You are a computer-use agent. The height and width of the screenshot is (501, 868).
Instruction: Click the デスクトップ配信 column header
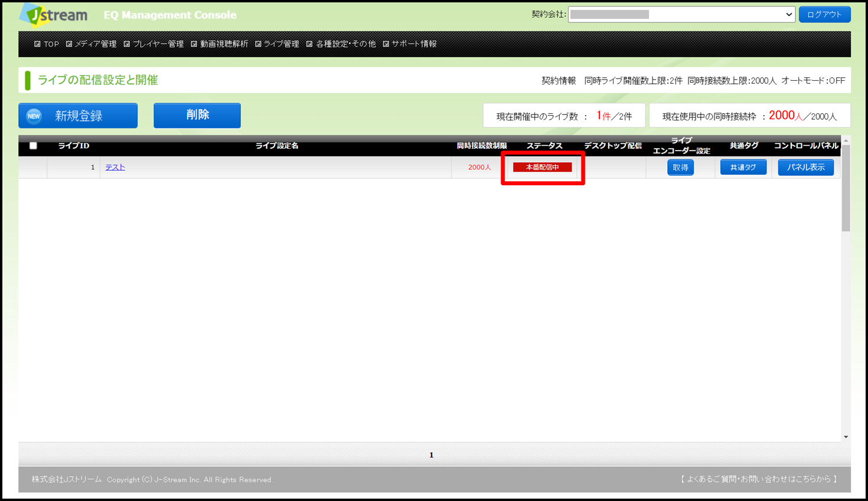pos(613,146)
